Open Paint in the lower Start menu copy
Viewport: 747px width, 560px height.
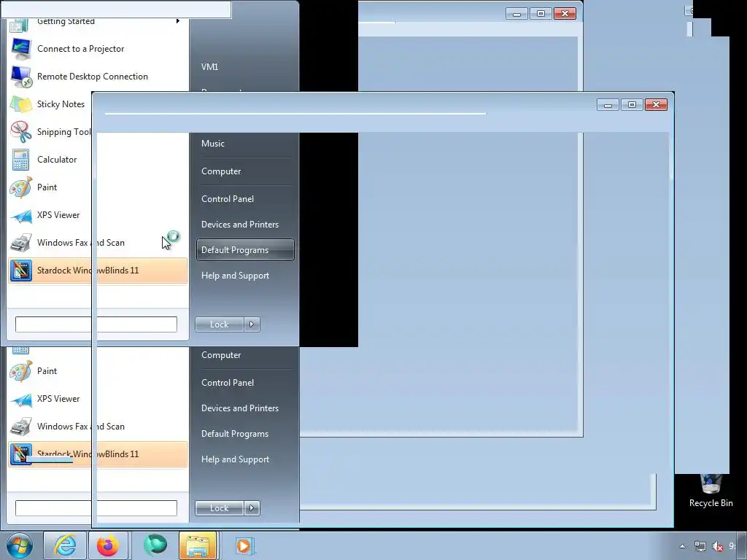[50, 370]
